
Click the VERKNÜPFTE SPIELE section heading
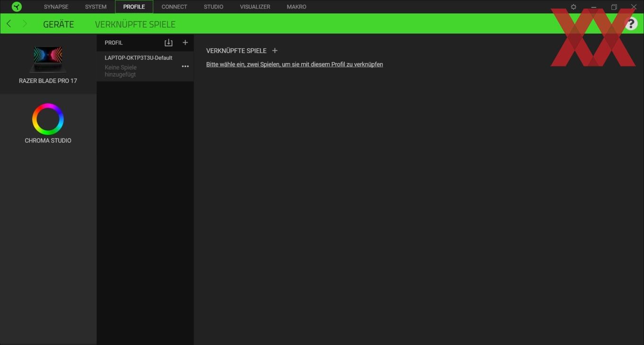coord(236,51)
